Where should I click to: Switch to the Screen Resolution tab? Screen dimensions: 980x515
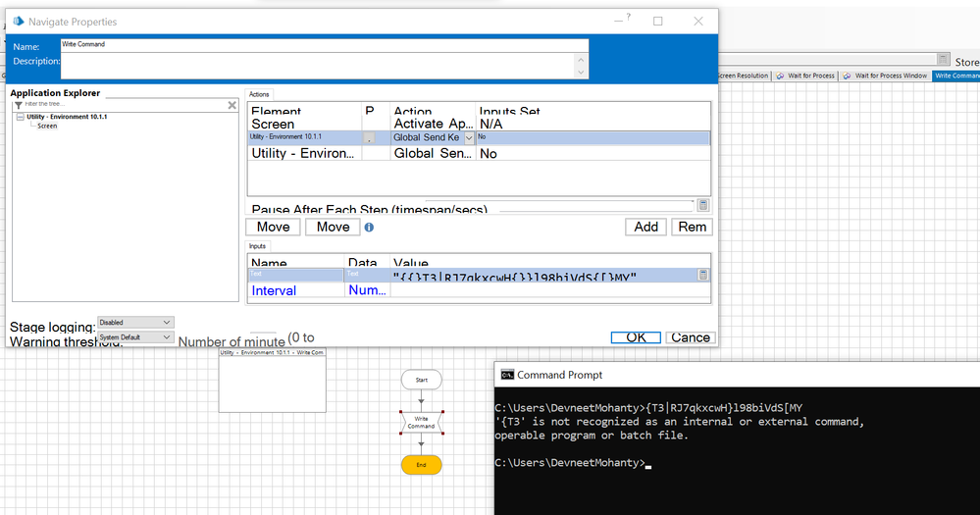tap(744, 76)
